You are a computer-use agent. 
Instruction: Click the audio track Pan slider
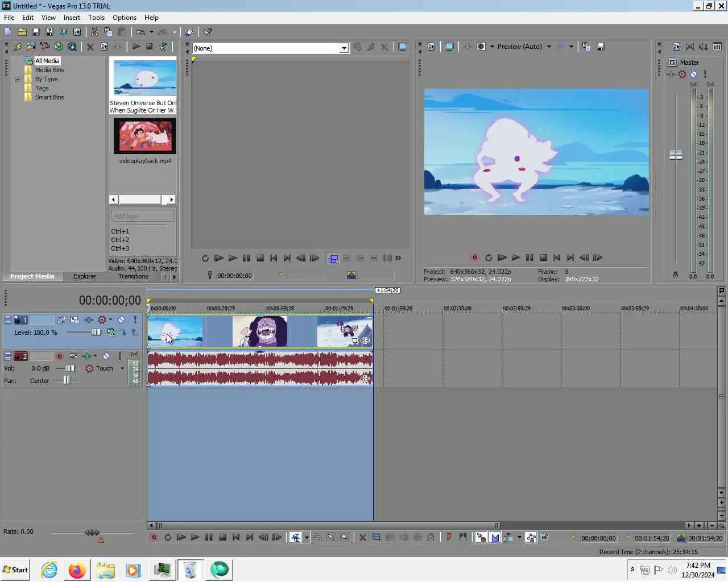pos(66,381)
